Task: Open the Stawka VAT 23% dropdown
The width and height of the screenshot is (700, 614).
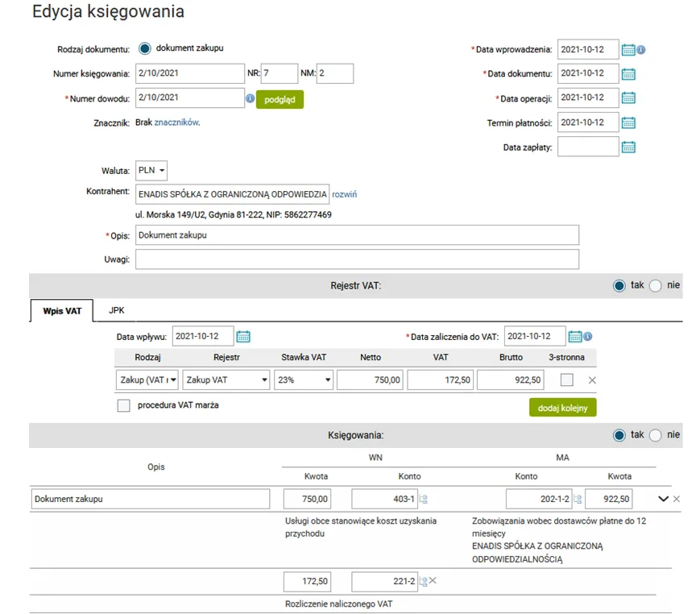Action: coord(304,380)
